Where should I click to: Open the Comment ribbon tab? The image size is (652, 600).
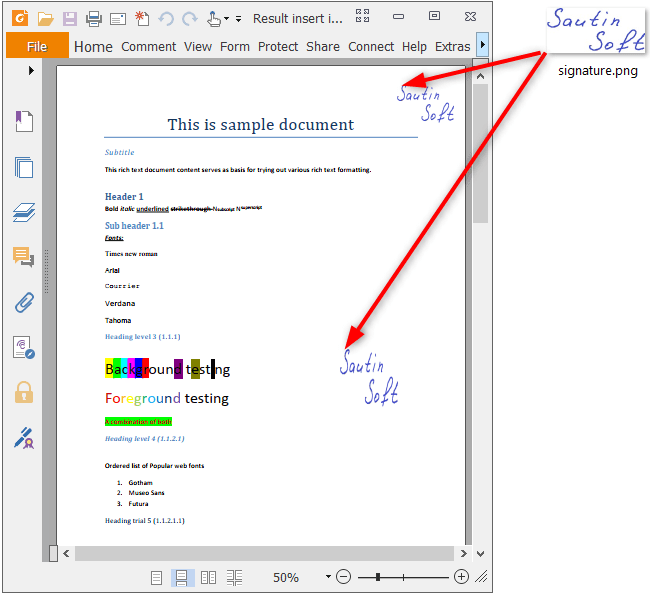pyautogui.click(x=148, y=46)
